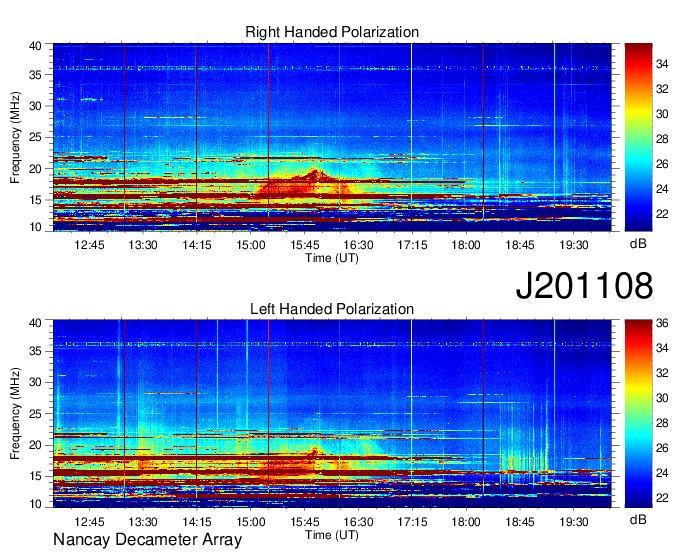Click 30 MHz tick on Left Handed frequency axis
680x552 pixels.
point(35,382)
